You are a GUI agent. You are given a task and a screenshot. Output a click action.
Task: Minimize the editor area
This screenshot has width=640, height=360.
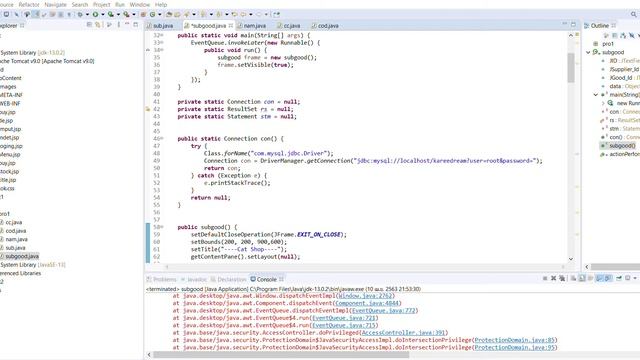pyautogui.click(x=564, y=24)
